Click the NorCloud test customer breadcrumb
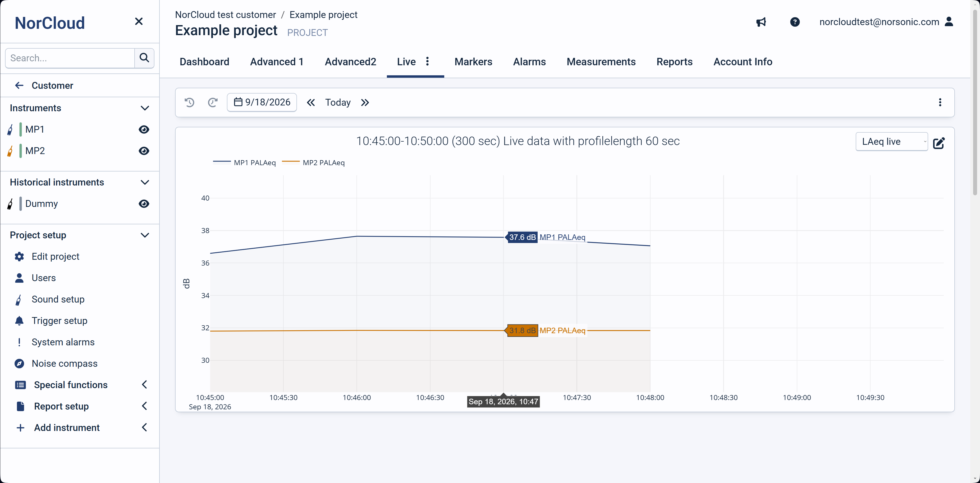The image size is (980, 483). pos(225,15)
